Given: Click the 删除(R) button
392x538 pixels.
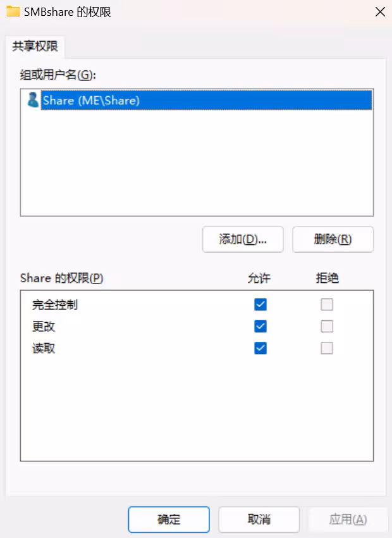Looking at the screenshot, I should [x=333, y=239].
